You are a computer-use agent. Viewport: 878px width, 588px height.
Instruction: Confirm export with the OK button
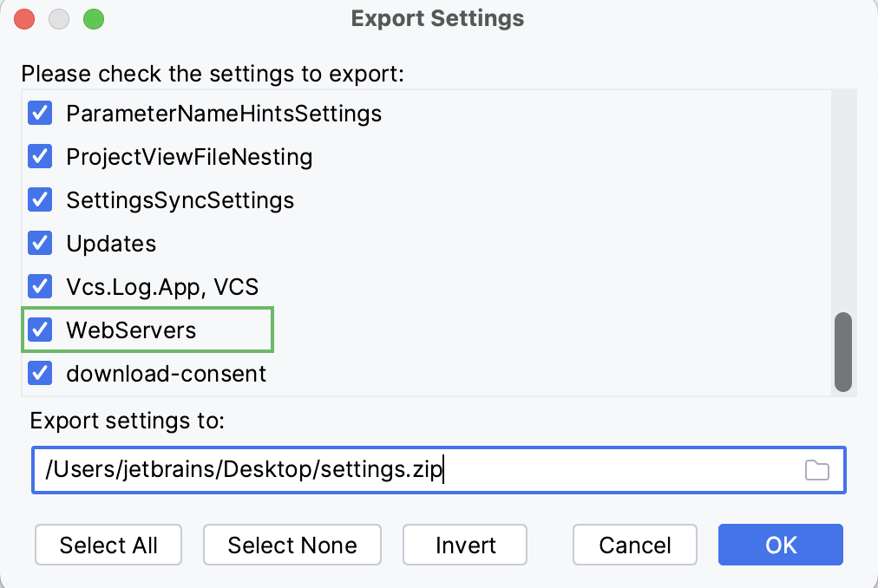(781, 545)
